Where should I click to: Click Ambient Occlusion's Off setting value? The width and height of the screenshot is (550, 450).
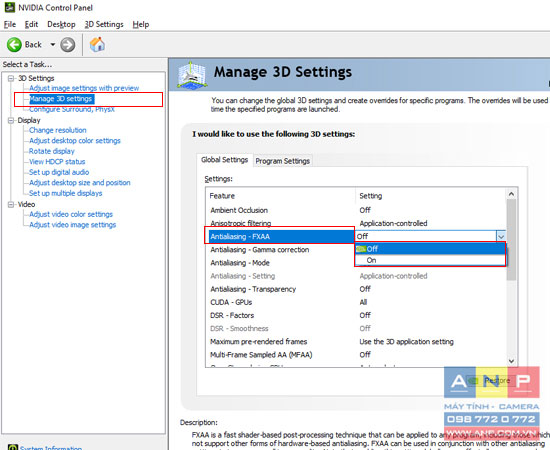tap(365, 210)
